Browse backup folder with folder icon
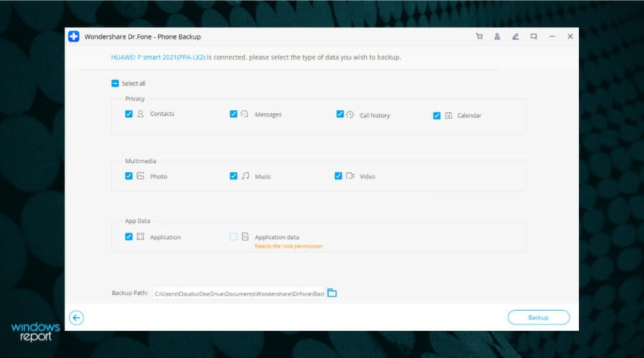Viewport: 644px width, 358px height. 332,293
